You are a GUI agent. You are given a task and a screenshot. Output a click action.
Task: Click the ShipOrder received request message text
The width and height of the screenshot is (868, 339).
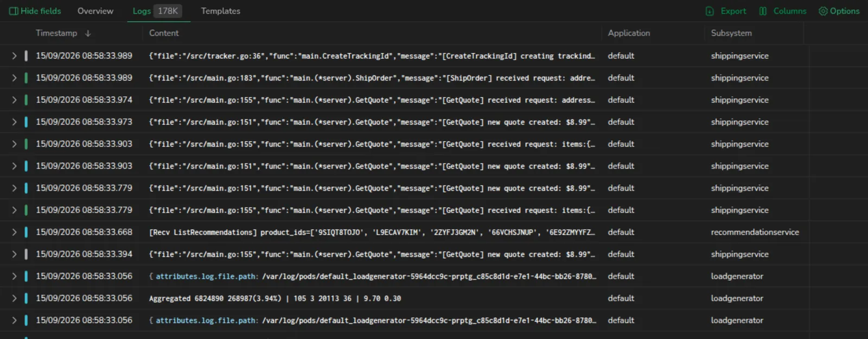(372, 78)
